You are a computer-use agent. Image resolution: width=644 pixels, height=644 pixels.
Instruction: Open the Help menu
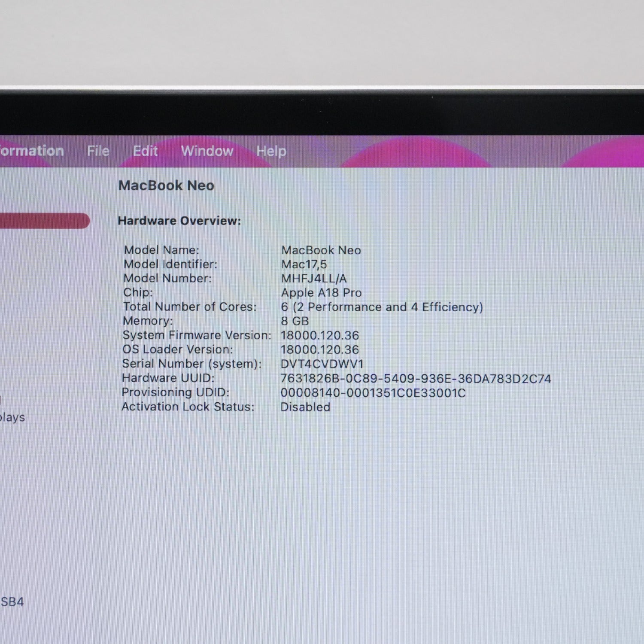pyautogui.click(x=271, y=151)
